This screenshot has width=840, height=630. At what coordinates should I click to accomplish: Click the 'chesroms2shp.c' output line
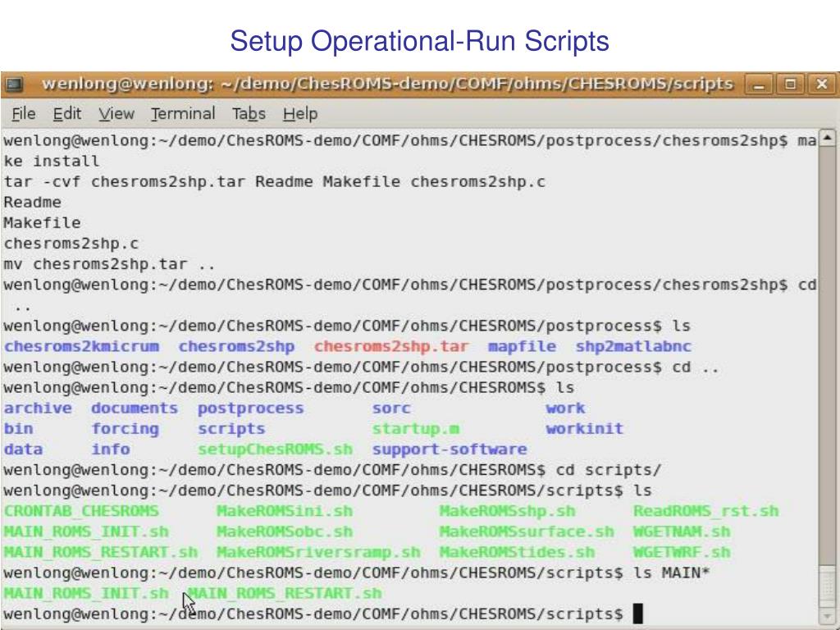[x=71, y=243]
